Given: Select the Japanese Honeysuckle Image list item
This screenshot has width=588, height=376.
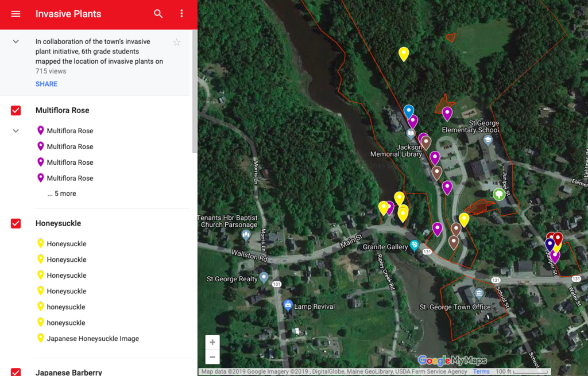Looking at the screenshot, I should [x=92, y=338].
